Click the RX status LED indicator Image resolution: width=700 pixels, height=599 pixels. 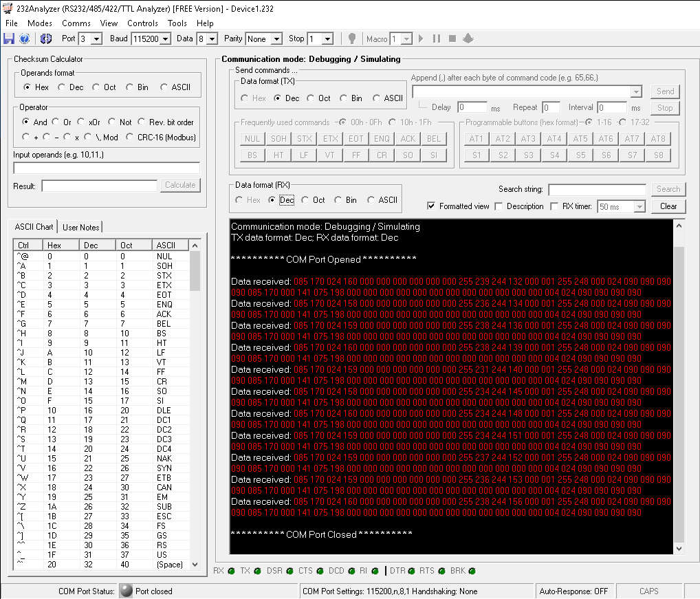[231, 571]
